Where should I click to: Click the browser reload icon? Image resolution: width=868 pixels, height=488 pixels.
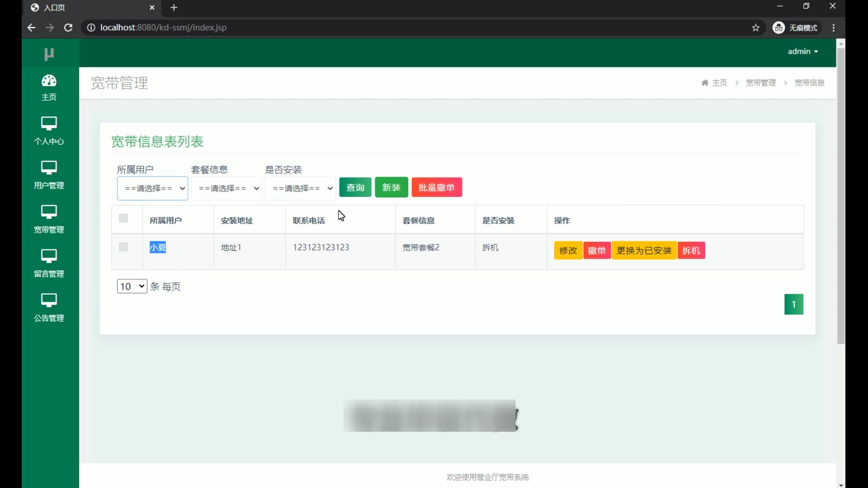68,28
